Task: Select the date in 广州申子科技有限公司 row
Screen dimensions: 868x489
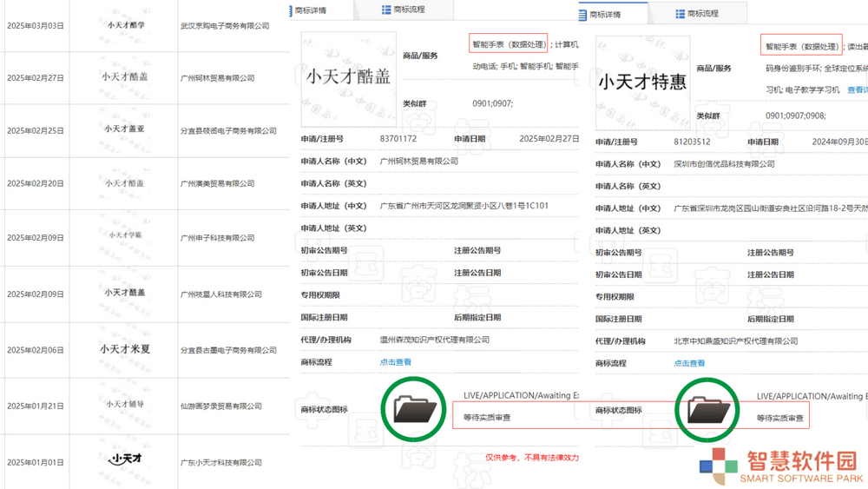Action: [x=36, y=238]
